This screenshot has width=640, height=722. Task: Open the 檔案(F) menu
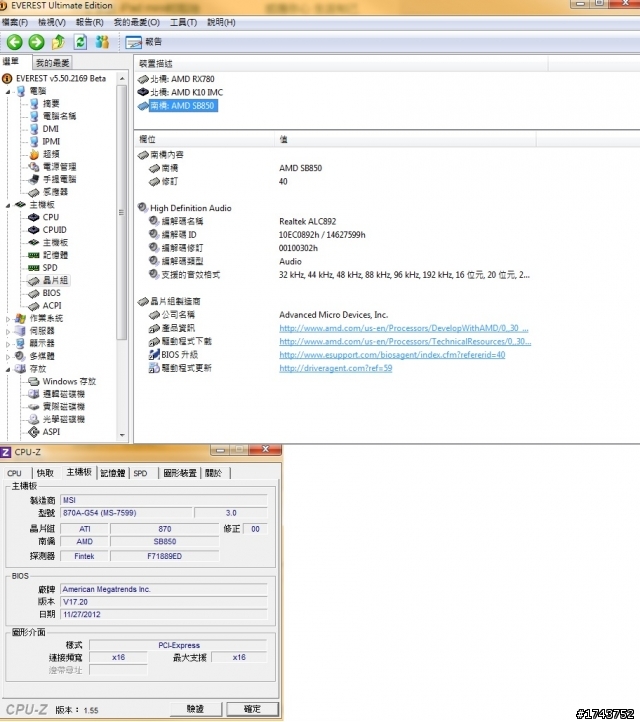(14, 22)
